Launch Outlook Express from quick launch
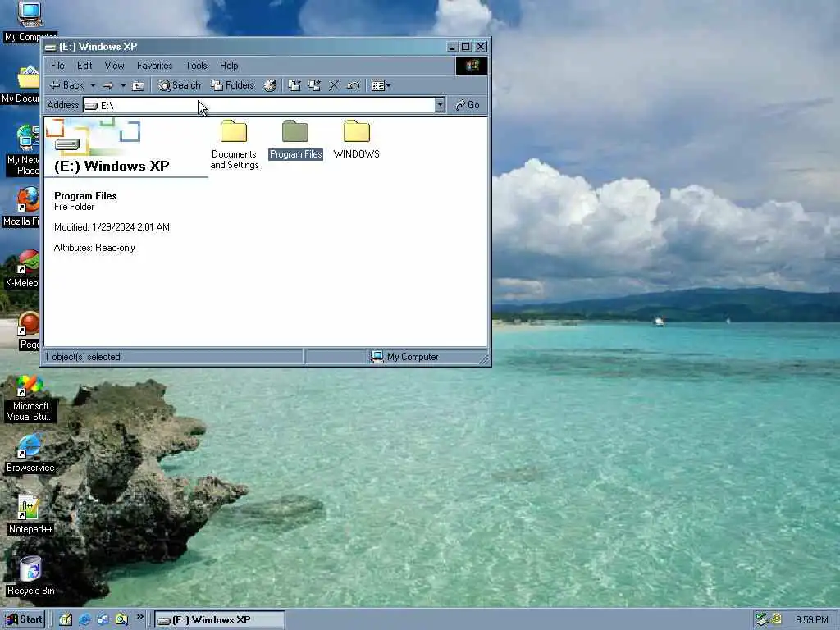 click(103, 620)
